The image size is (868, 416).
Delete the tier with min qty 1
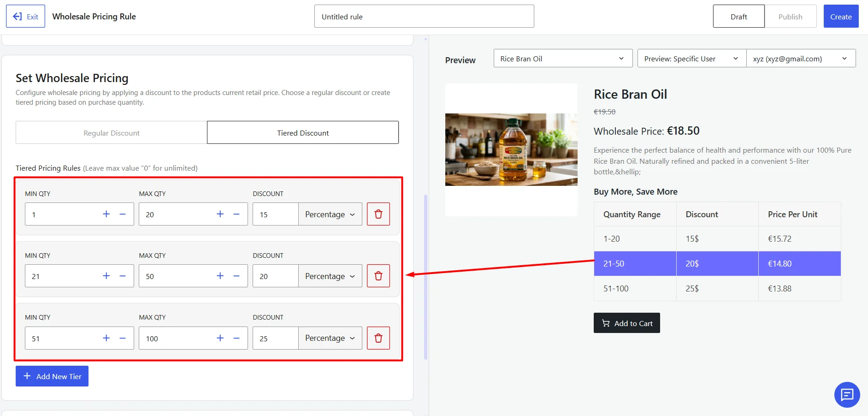pos(378,214)
